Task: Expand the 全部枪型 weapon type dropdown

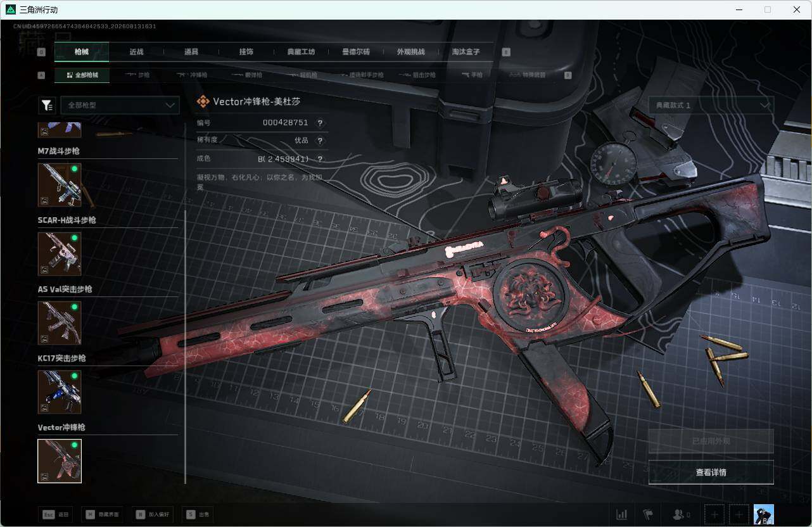Action: pyautogui.click(x=120, y=105)
